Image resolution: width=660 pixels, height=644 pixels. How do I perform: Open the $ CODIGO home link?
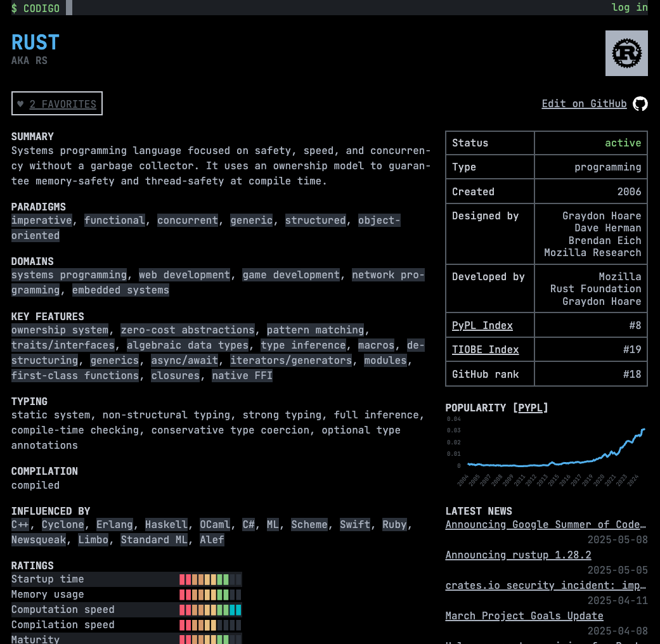coord(36,8)
